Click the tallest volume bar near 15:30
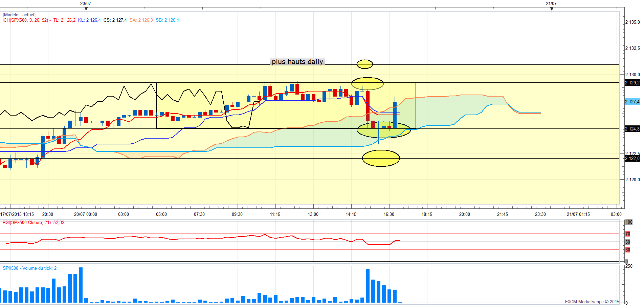 (368, 286)
